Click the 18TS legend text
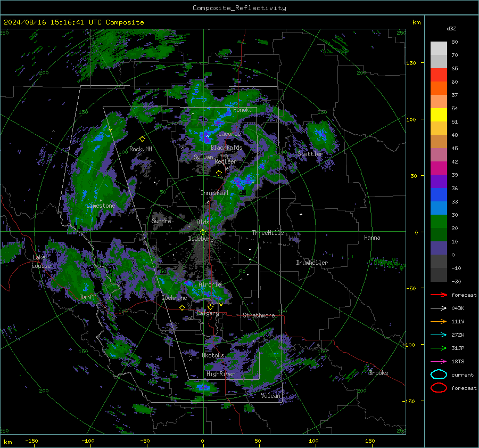The image size is (479, 448). pos(458,362)
